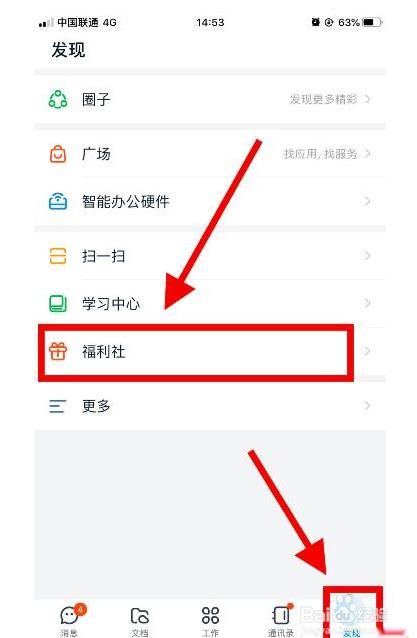Image resolution: width=417 pixels, height=638 pixels.
Task: Expand the 更多 row chevron
Action: 368,405
